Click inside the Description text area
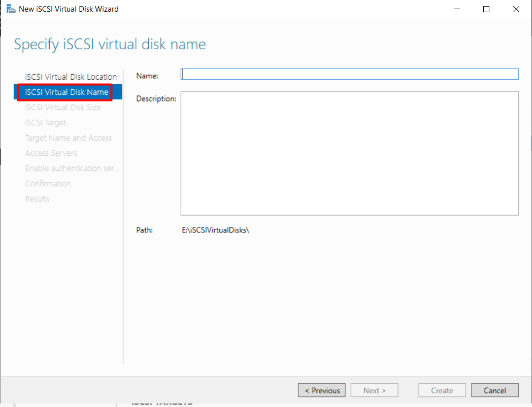532x407 pixels. point(349,152)
